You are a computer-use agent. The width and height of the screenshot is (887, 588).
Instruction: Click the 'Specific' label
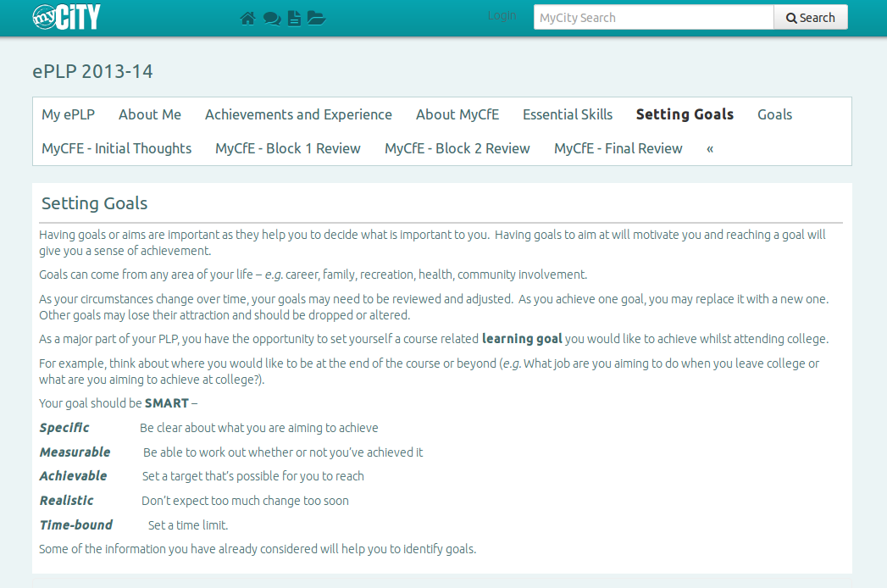point(64,428)
